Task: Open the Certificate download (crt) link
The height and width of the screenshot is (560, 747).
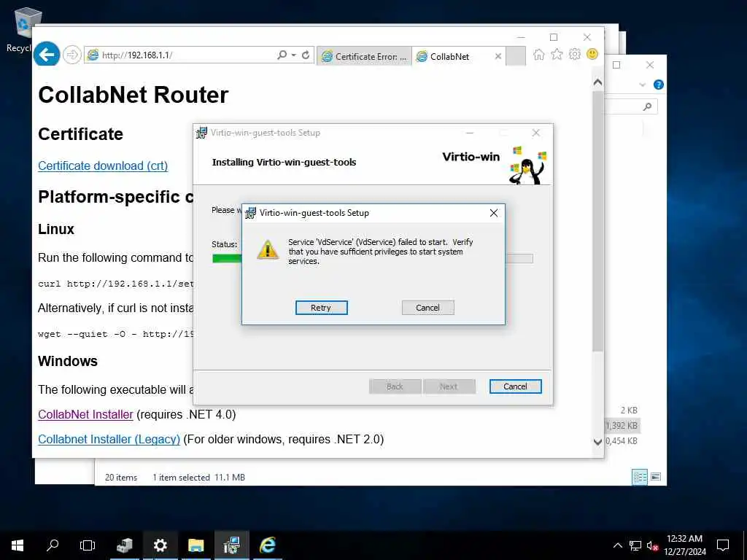Action: point(103,166)
